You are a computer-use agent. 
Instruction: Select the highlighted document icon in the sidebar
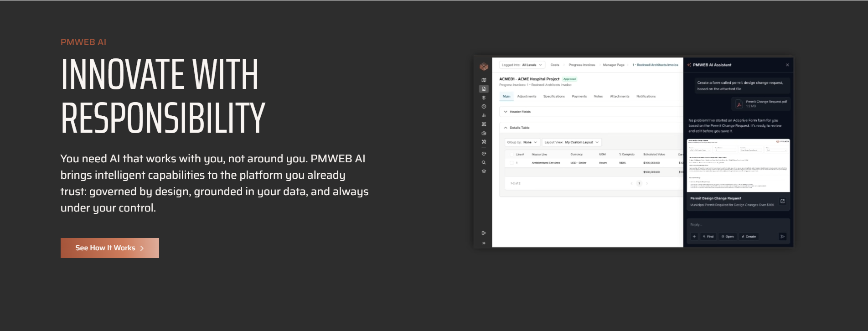tap(484, 89)
